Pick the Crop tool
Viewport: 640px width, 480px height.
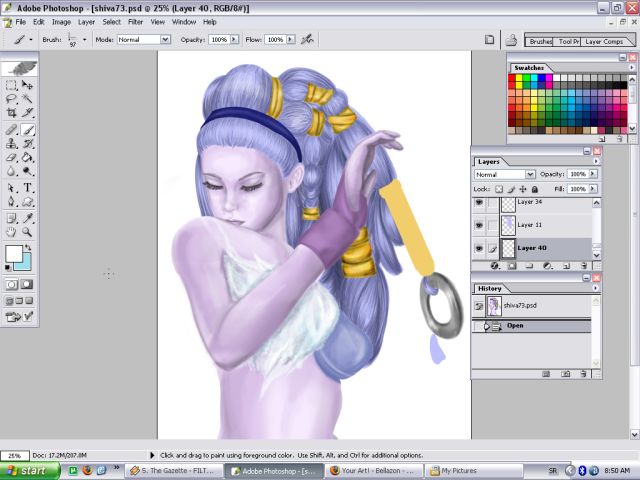(12, 114)
